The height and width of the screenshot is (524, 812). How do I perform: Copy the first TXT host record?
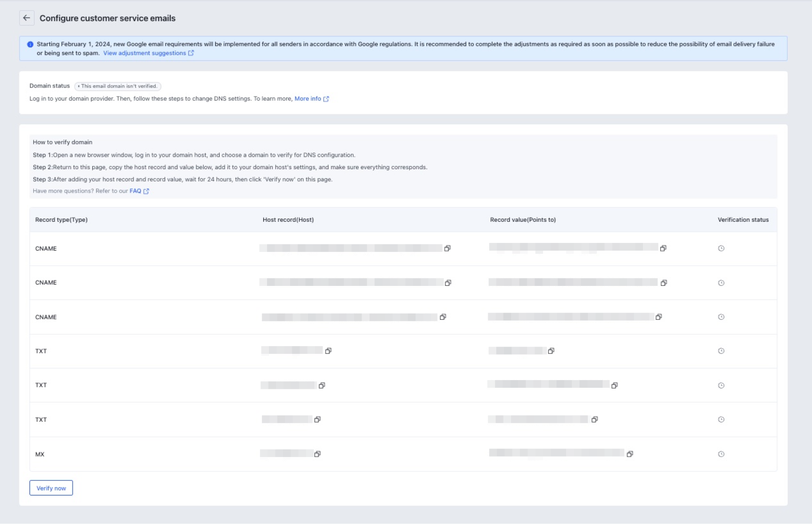pyautogui.click(x=328, y=351)
